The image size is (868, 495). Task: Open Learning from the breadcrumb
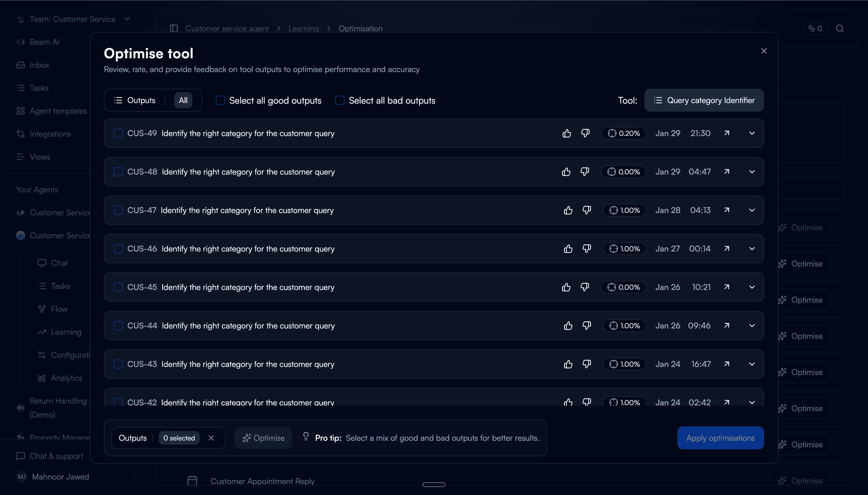coord(303,28)
